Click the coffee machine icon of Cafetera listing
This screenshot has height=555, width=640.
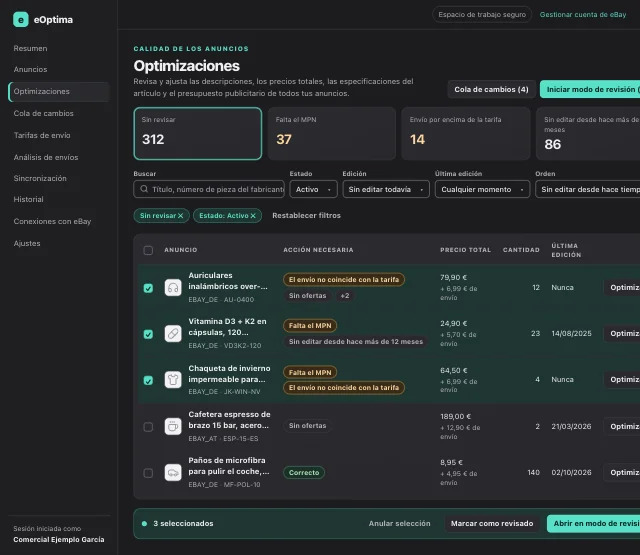coord(173,426)
